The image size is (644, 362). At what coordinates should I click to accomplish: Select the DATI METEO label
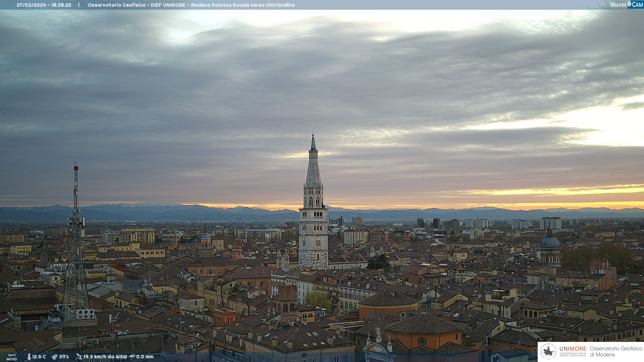[12, 357]
